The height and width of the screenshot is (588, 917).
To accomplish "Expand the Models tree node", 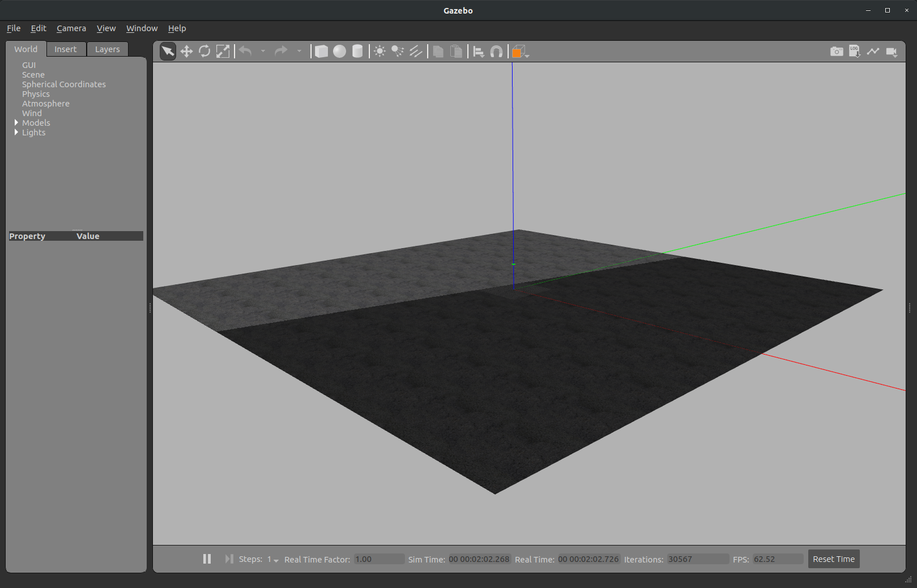I will tap(16, 122).
